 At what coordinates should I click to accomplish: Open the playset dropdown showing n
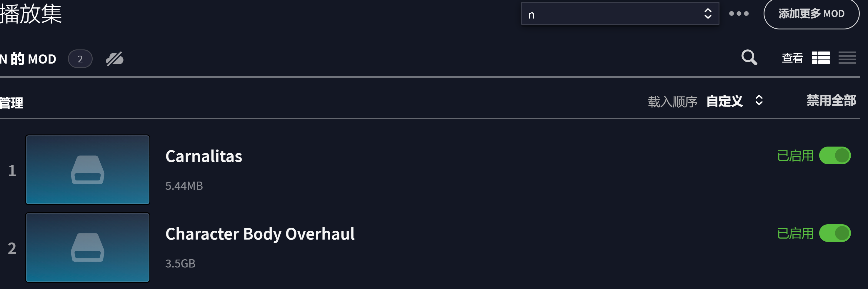coord(620,14)
